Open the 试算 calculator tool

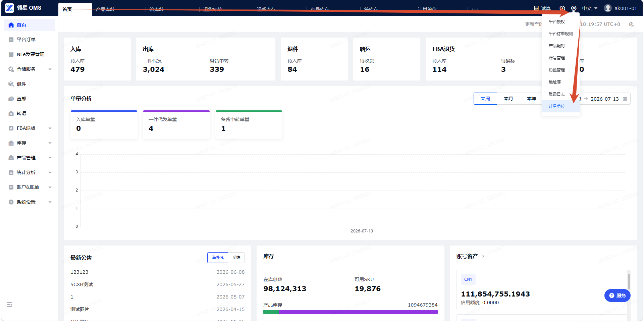click(542, 8)
